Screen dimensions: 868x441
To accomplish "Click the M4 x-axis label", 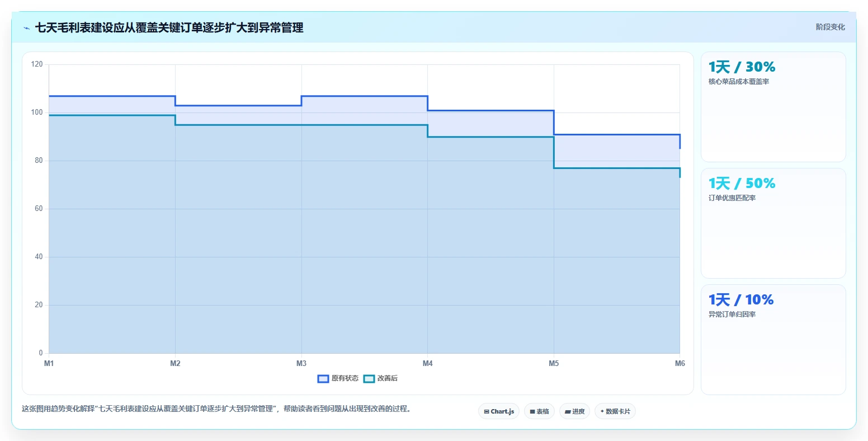I will tap(428, 364).
